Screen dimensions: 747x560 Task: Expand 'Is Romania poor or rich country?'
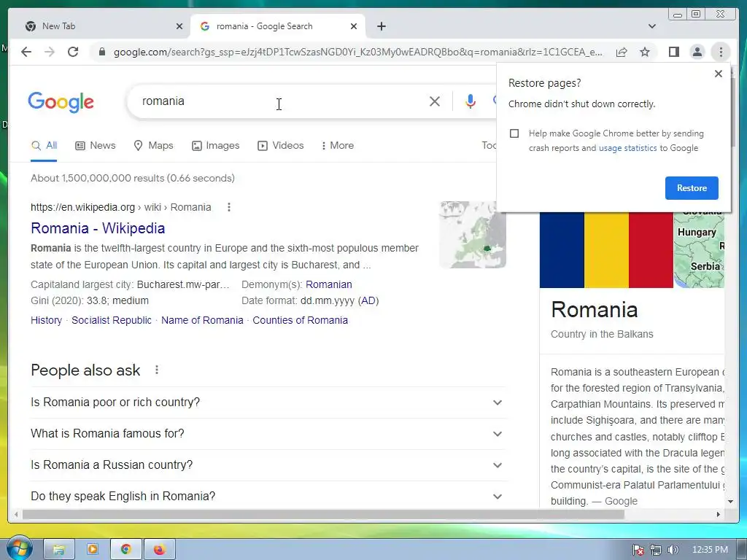[268, 402]
